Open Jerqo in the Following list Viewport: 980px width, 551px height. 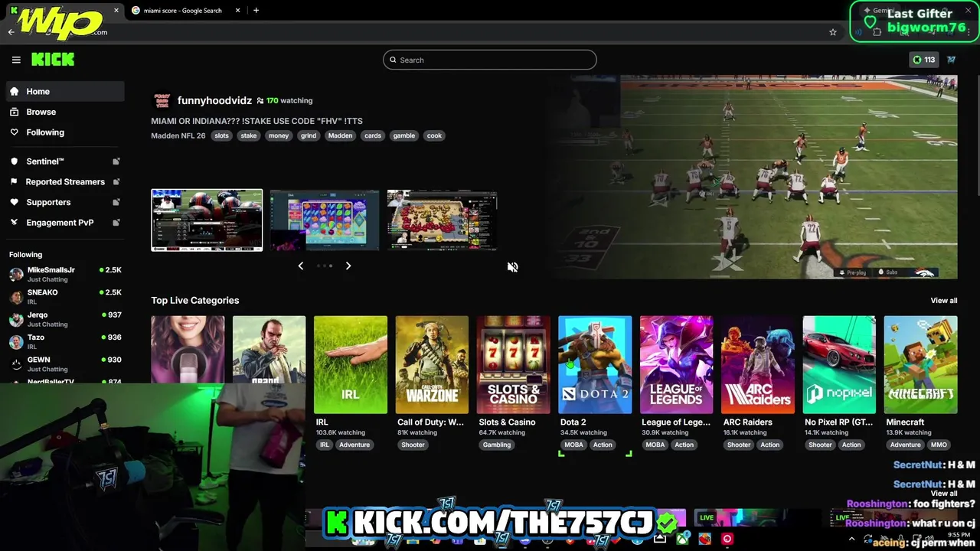pos(65,319)
